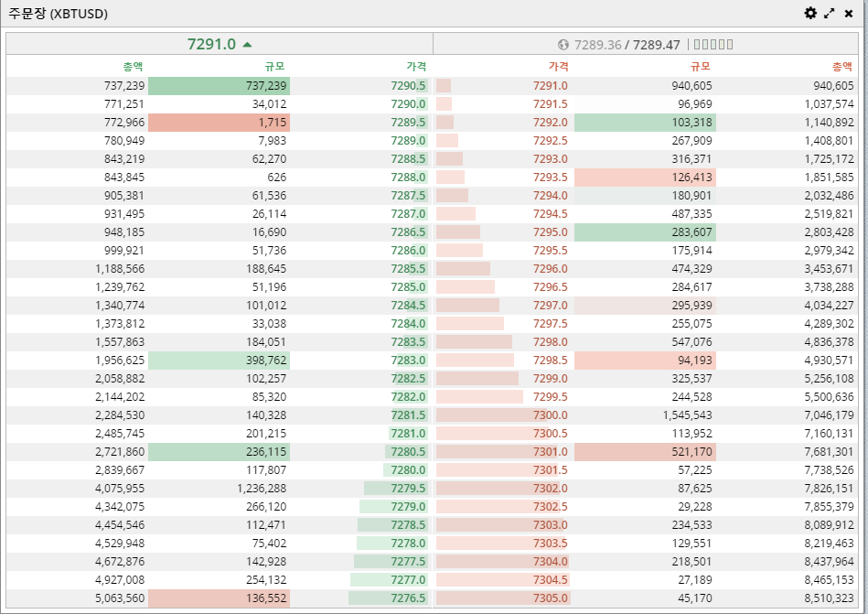Click the red ask 규모 column header
Image resolution: width=868 pixels, height=614 pixels.
point(701,66)
